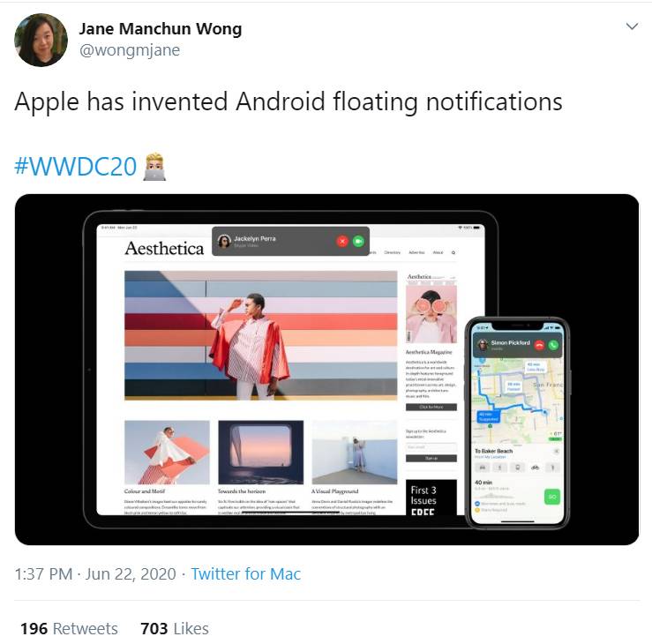
Task: Open the #WWDC20 hashtag link
Action: coord(75,167)
